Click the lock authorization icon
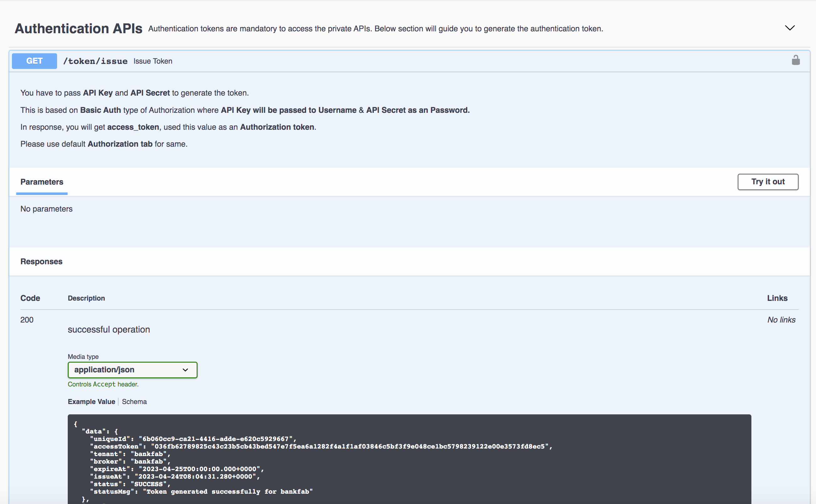816x504 pixels. [x=795, y=60]
